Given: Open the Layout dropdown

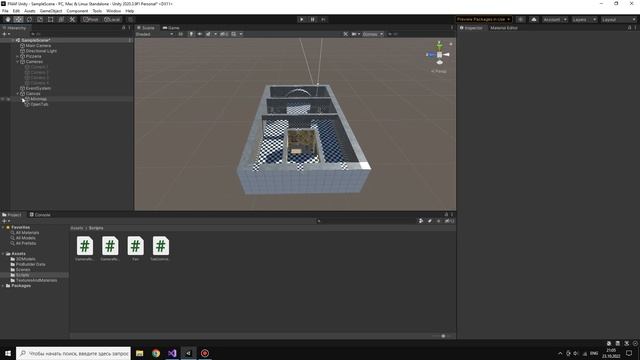Looking at the screenshot, I should 619,19.
